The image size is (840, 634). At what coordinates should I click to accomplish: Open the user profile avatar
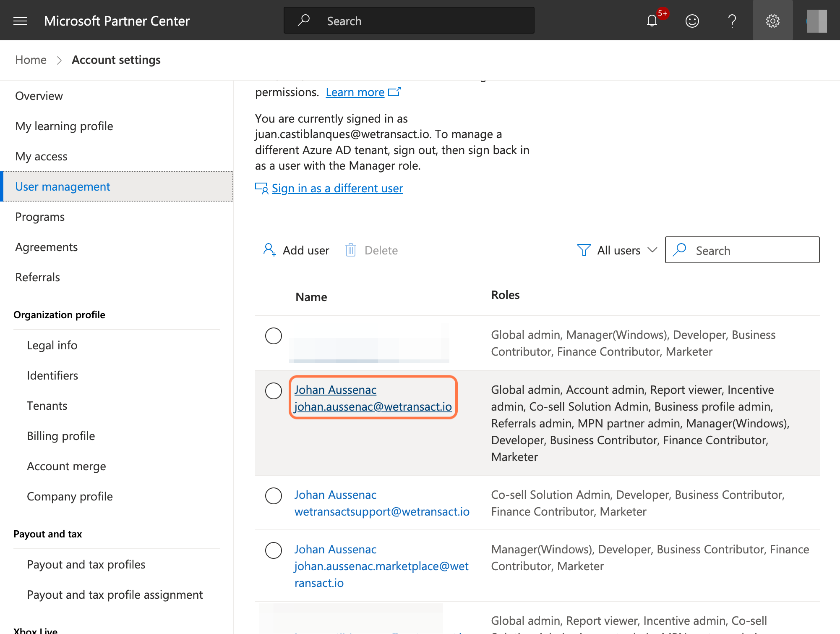click(817, 21)
